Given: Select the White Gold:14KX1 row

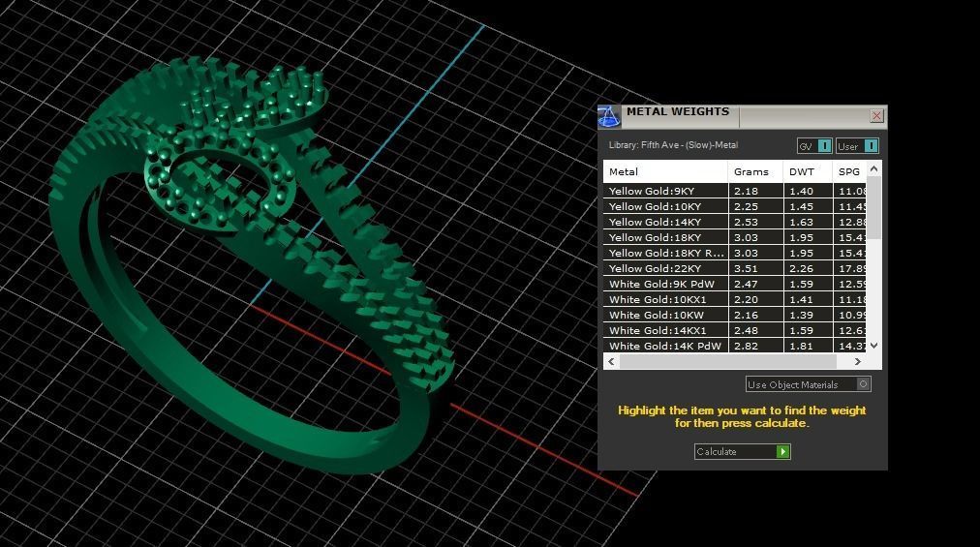Looking at the screenshot, I should point(734,330).
